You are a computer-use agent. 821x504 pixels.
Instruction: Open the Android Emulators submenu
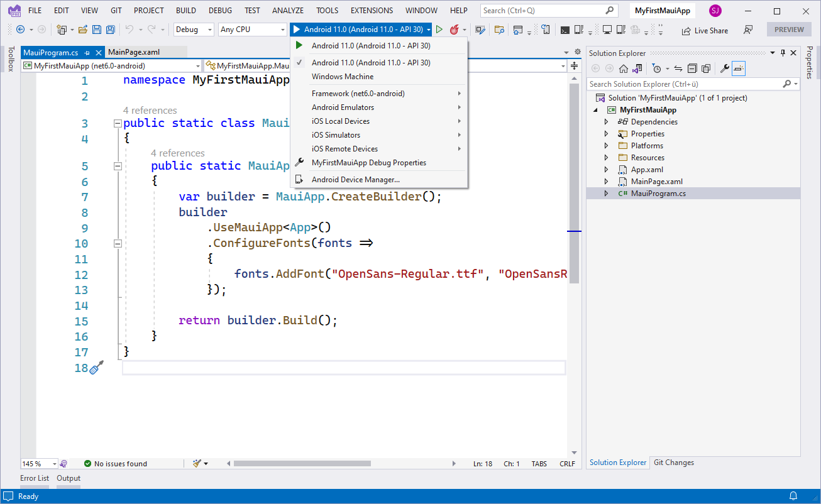(343, 107)
